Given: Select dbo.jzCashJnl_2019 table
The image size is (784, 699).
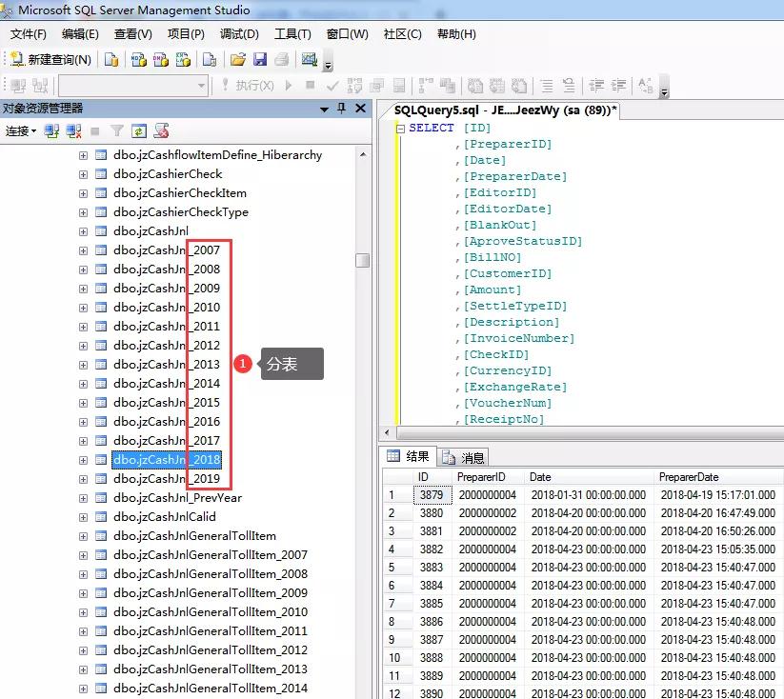Looking at the screenshot, I should click(x=167, y=478).
